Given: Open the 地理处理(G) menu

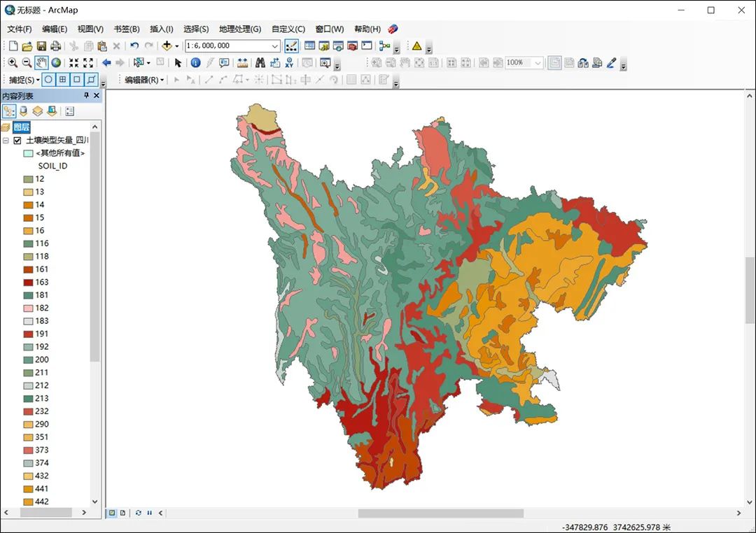Looking at the screenshot, I should [240, 29].
